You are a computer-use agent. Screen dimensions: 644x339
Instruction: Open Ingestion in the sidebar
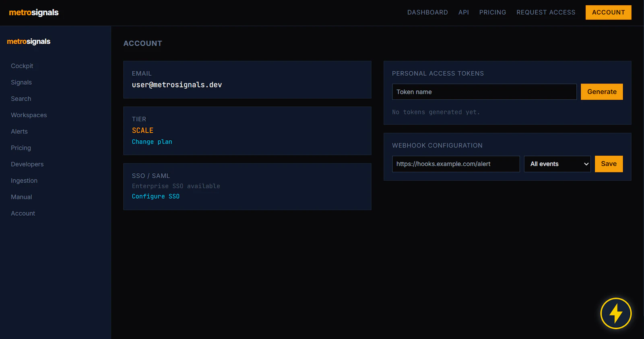point(24,181)
